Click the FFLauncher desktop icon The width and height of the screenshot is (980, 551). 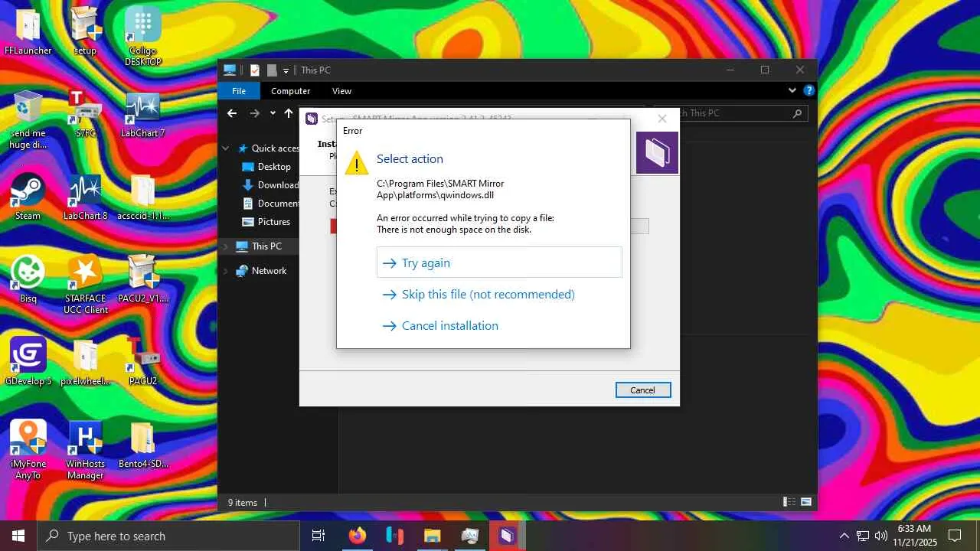(28, 32)
